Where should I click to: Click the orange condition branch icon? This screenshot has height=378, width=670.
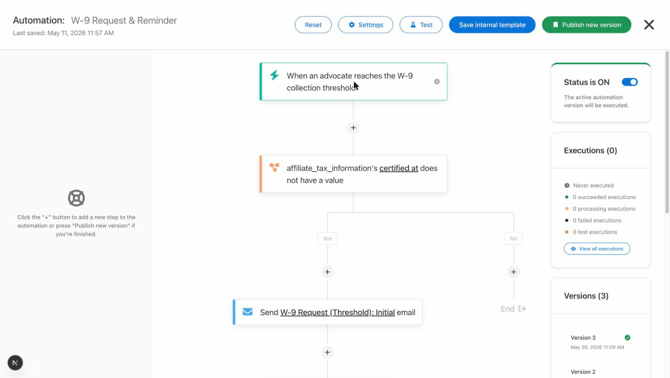[x=274, y=167]
